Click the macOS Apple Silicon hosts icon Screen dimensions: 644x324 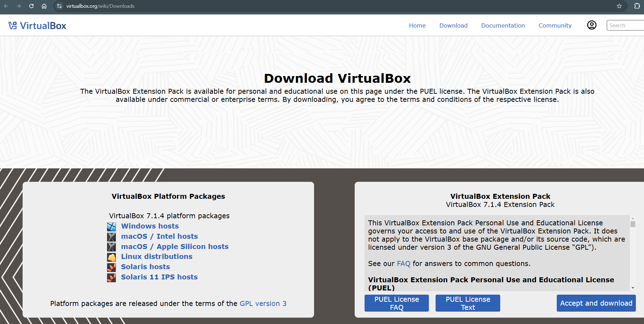pos(112,247)
